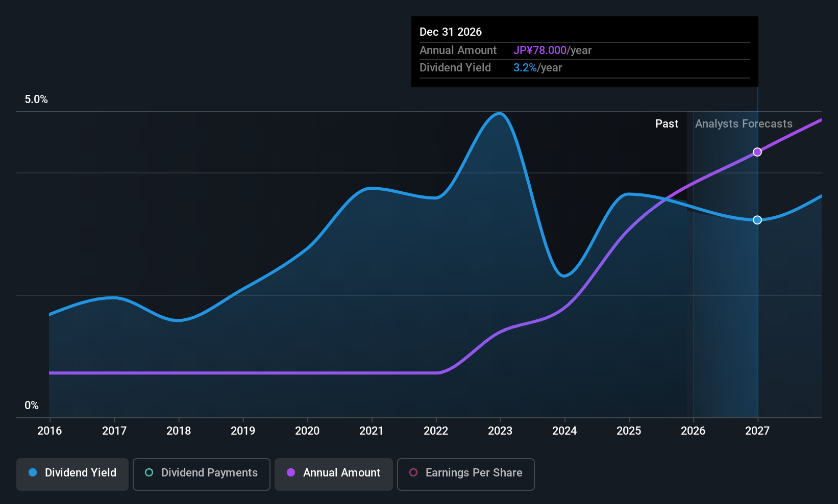Select the purple Annual Amount data point marker
838x504 pixels.
[x=757, y=152]
